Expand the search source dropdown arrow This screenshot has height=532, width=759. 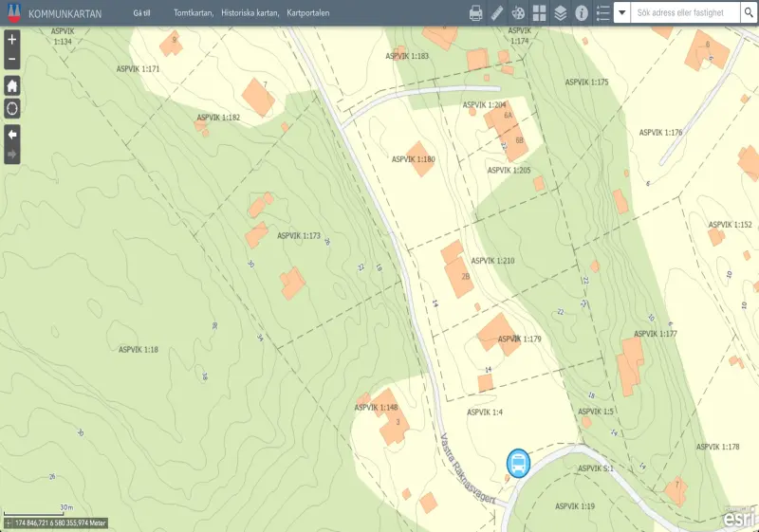(x=622, y=12)
